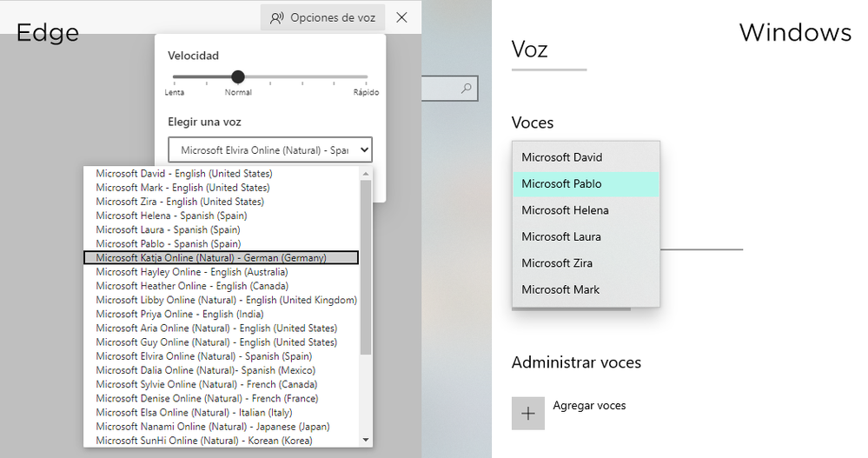Screen dimensions: 868x458
Task: Select Microsoft Mark - English (United States)
Action: [x=222, y=188]
